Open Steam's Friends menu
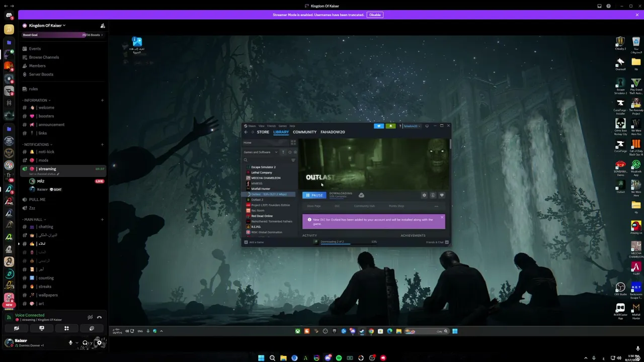The width and height of the screenshot is (644, 362). [x=271, y=126]
